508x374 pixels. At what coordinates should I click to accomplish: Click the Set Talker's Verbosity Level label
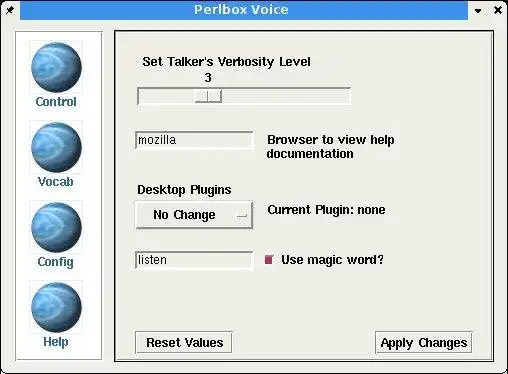(x=226, y=62)
